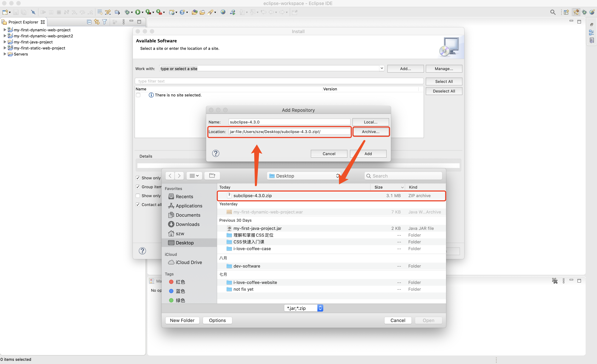Viewport: 597px width, 364px height.
Task: Click the filter funnel icon in Project Explorer
Action: point(105,22)
